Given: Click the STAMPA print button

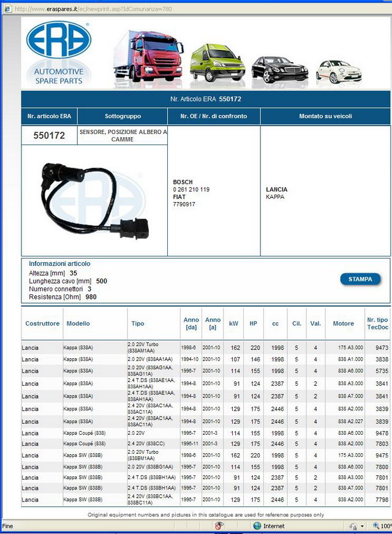Looking at the screenshot, I should pyautogui.click(x=360, y=279).
